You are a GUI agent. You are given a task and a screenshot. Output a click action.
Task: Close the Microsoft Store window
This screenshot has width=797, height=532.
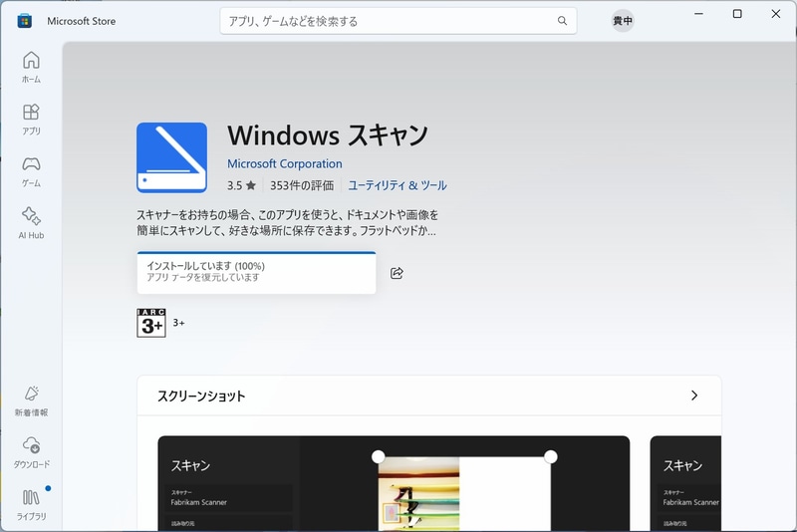(776, 14)
